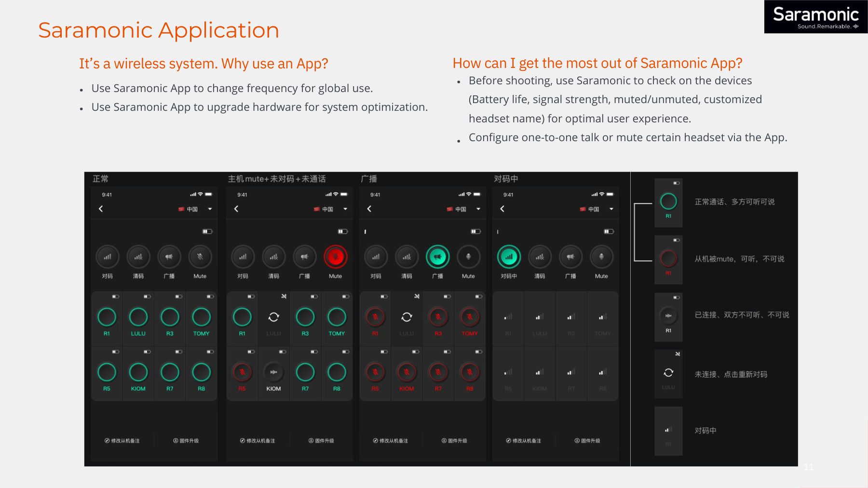The width and height of the screenshot is (868, 488).
Task: Toggle Mute microphone in the 对码中 screen
Action: click(x=601, y=257)
